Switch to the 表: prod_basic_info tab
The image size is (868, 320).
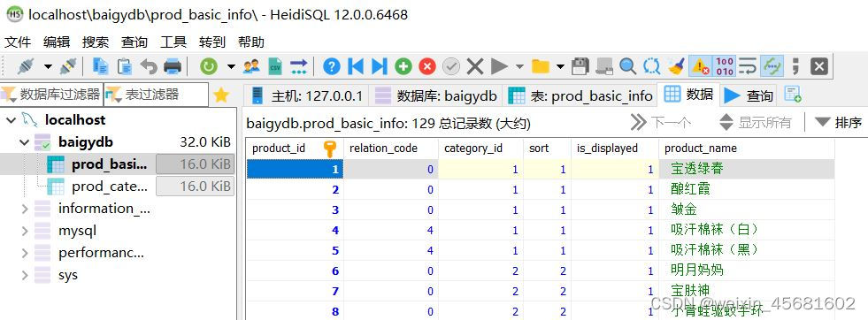pyautogui.click(x=580, y=95)
